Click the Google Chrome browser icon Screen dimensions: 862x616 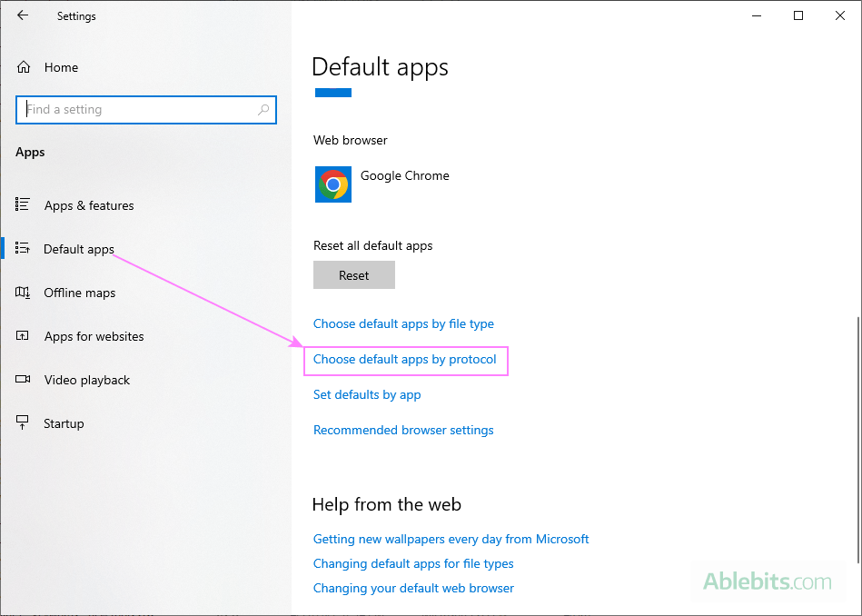[x=333, y=184]
